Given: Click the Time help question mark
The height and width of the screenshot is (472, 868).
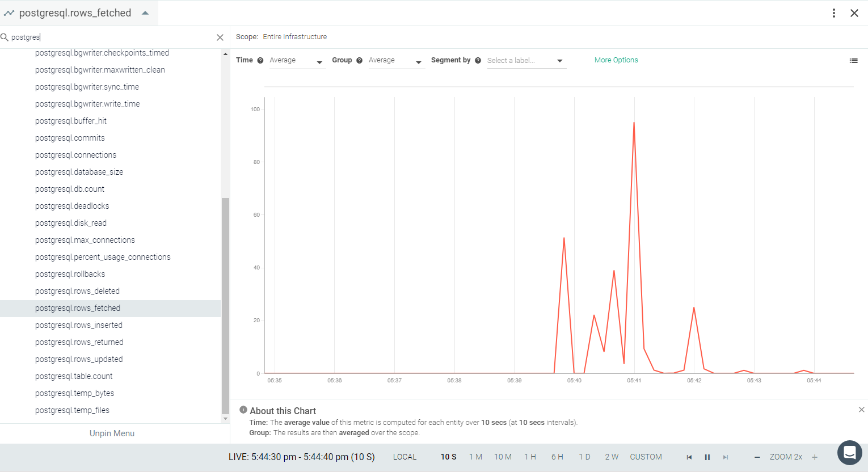Looking at the screenshot, I should (260, 60).
